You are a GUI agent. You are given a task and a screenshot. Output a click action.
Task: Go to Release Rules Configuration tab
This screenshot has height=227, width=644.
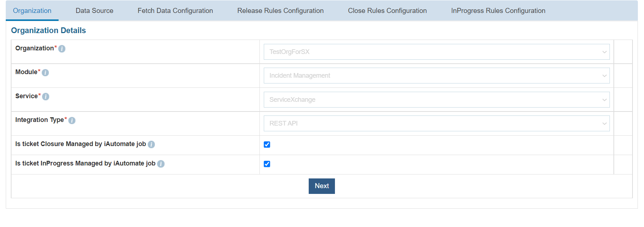280,11
